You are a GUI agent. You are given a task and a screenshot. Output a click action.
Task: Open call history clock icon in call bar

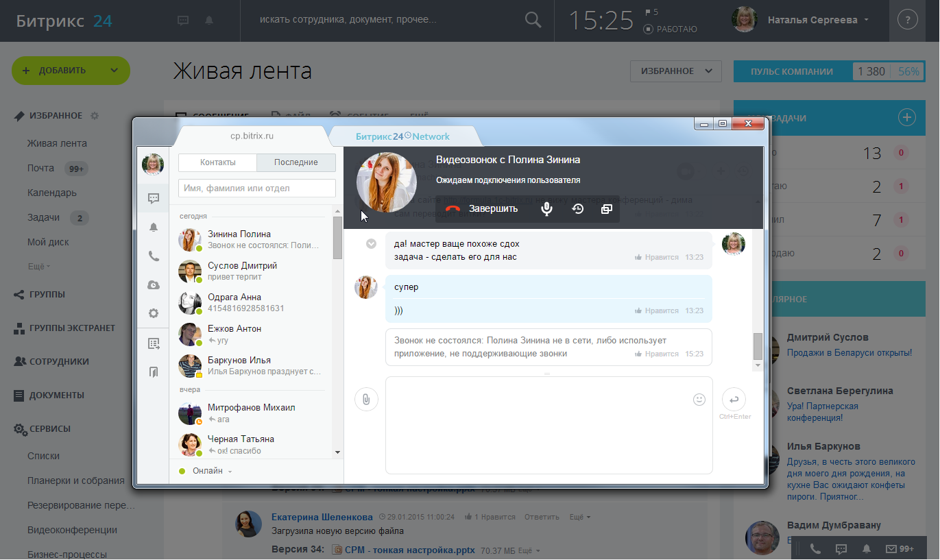578,209
